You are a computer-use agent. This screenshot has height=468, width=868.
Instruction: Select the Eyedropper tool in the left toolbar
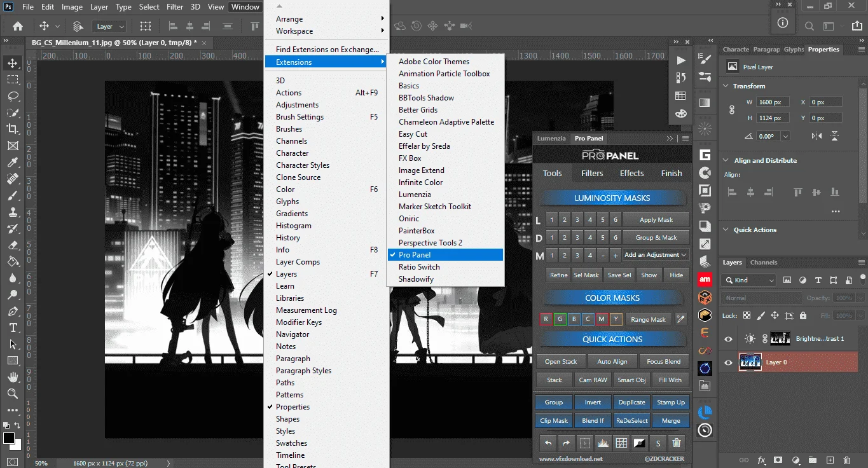pyautogui.click(x=12, y=162)
